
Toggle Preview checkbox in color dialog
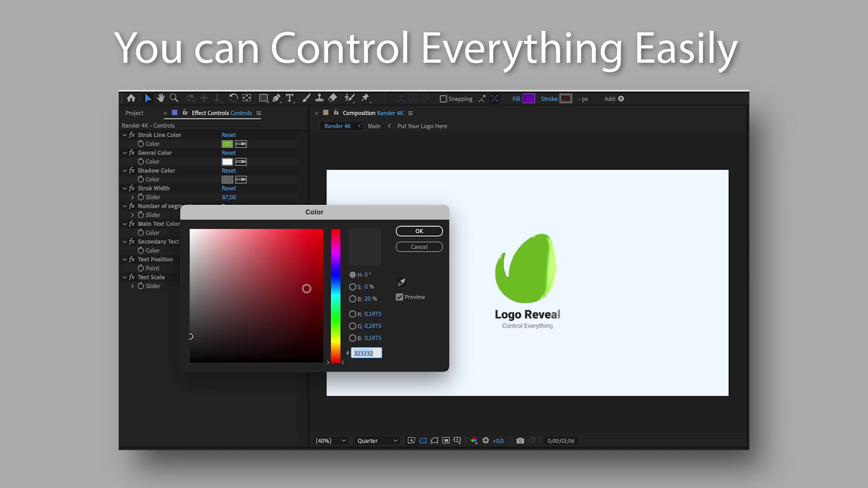(400, 297)
